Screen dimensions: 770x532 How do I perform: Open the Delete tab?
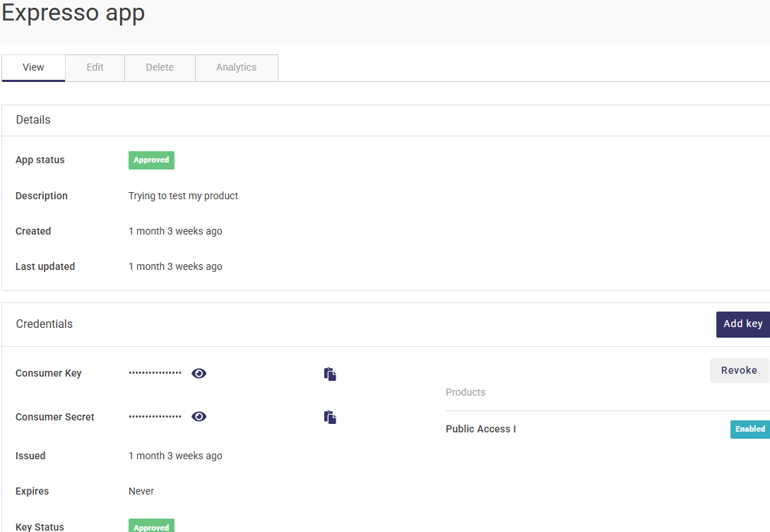(160, 68)
